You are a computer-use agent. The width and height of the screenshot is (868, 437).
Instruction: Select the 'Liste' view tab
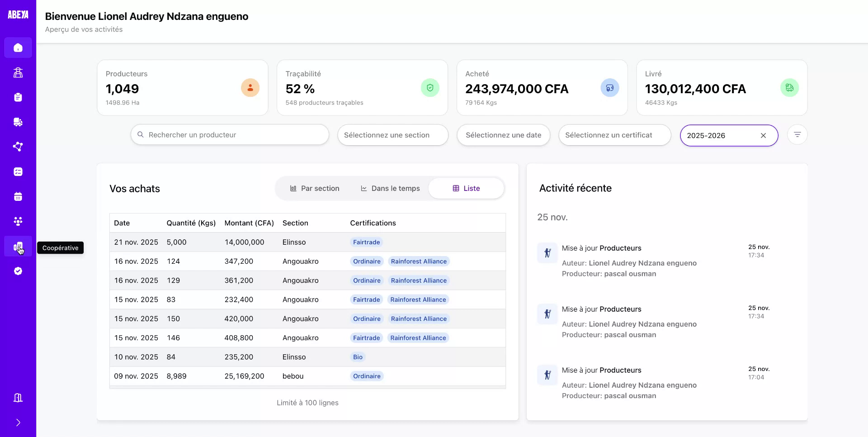coord(466,189)
